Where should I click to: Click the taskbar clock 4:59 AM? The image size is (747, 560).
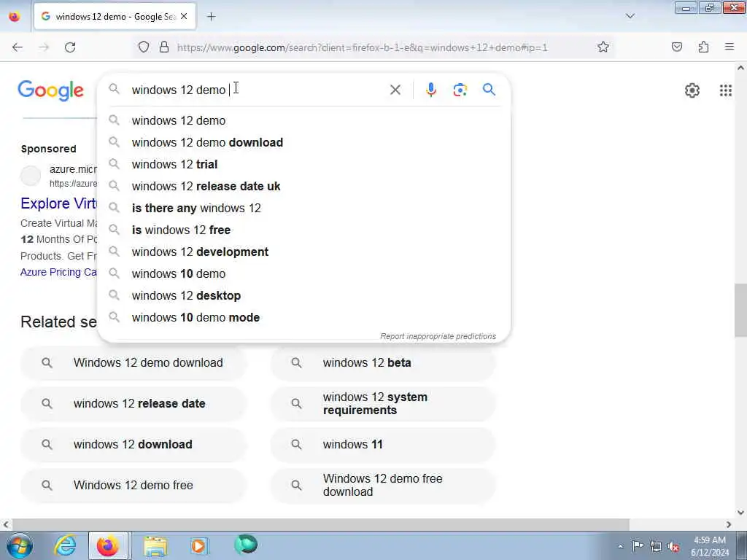click(709, 546)
